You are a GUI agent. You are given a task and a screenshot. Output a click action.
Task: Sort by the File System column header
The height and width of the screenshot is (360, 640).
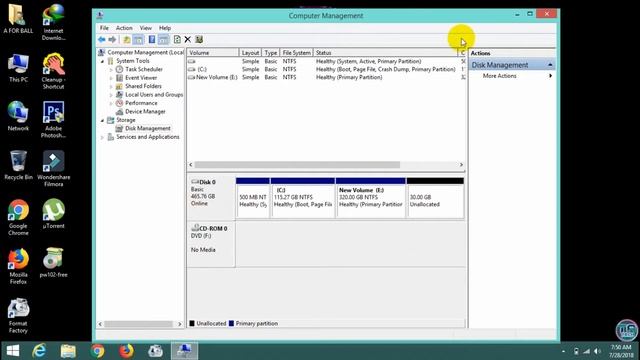tap(297, 53)
